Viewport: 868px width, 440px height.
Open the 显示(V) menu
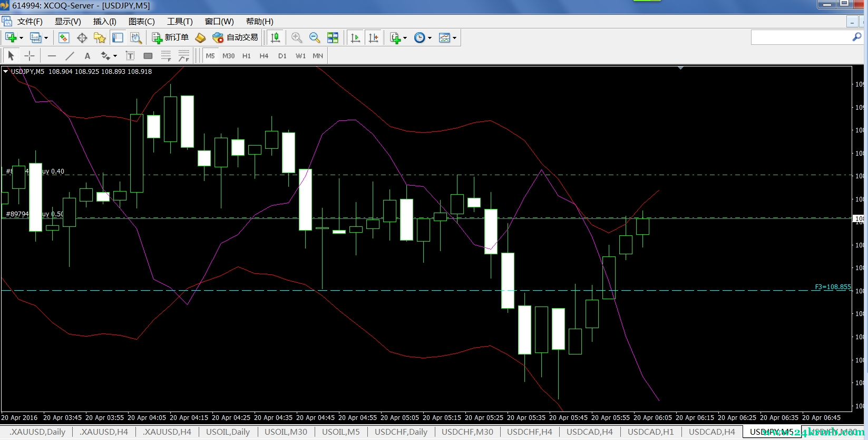68,22
